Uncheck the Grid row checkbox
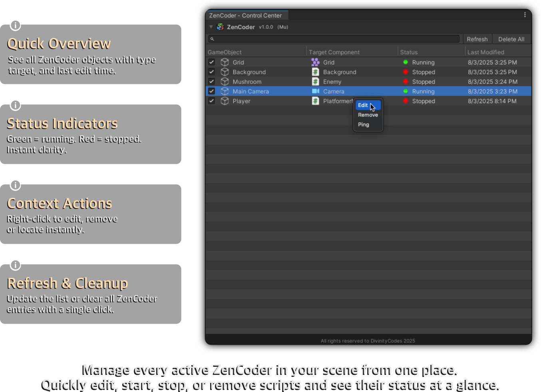This screenshot has width=541, height=392. pos(212,62)
